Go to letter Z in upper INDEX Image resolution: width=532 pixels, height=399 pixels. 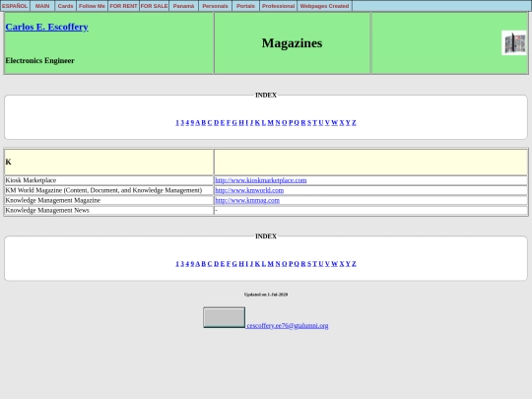tap(354, 122)
